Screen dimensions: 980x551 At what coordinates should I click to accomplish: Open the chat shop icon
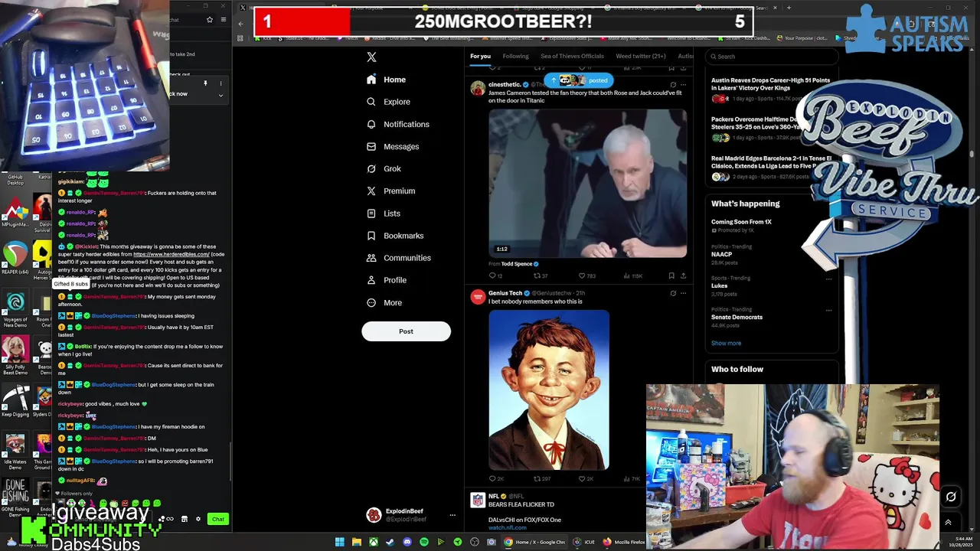(x=184, y=520)
